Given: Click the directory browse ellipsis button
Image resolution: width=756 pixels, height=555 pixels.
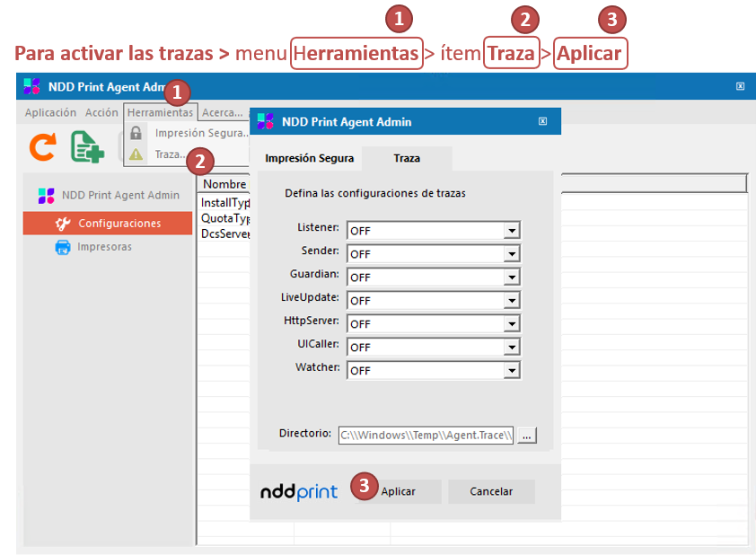Looking at the screenshot, I should pos(527,436).
